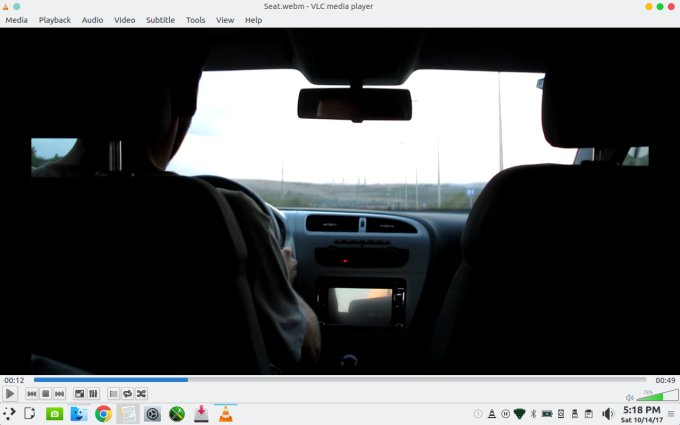Open the Help menu
The width and height of the screenshot is (680, 425).
pyautogui.click(x=253, y=20)
